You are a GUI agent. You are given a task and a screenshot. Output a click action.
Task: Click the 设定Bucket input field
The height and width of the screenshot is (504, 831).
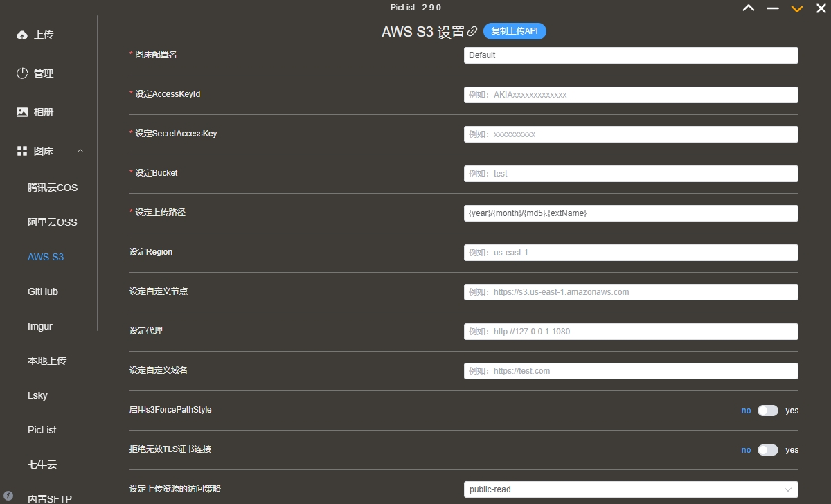click(x=631, y=174)
